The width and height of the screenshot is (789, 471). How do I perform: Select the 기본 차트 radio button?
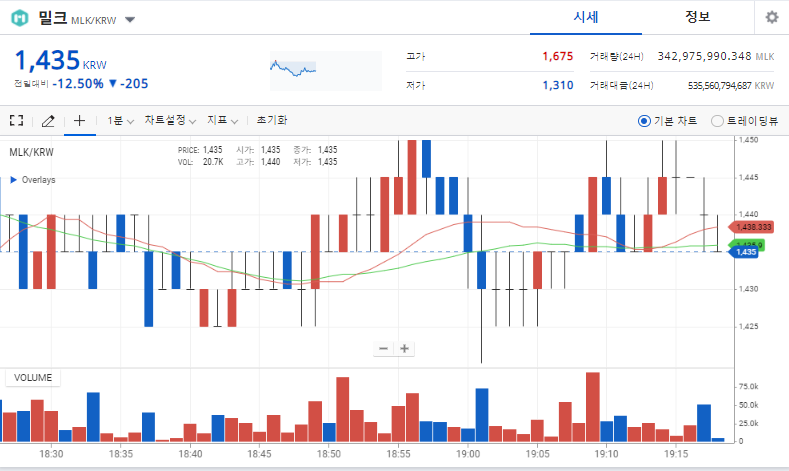pyautogui.click(x=644, y=121)
